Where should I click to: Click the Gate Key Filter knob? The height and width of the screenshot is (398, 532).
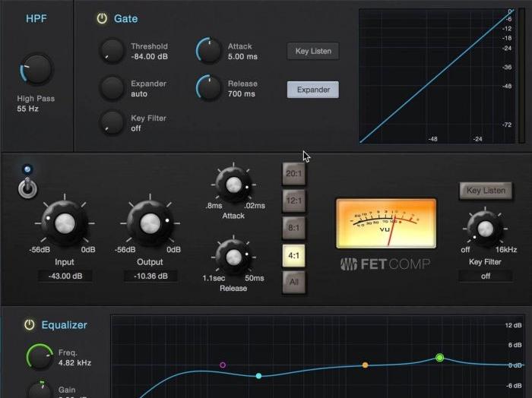[x=112, y=122]
